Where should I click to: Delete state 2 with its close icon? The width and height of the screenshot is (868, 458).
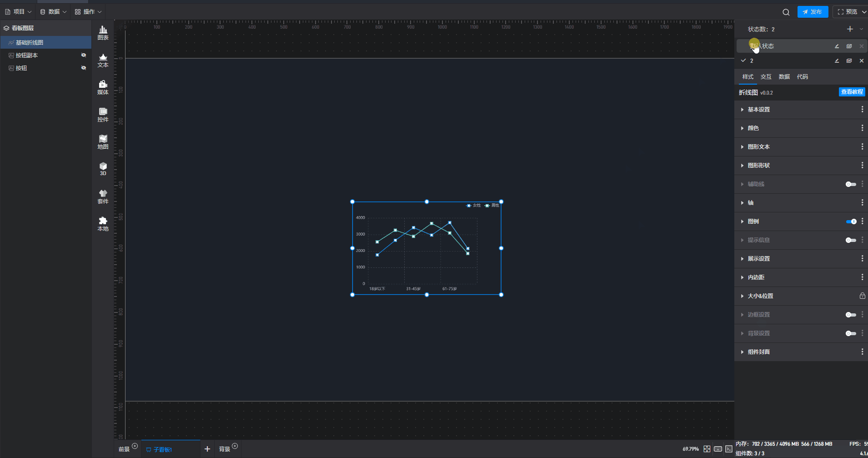tap(861, 61)
